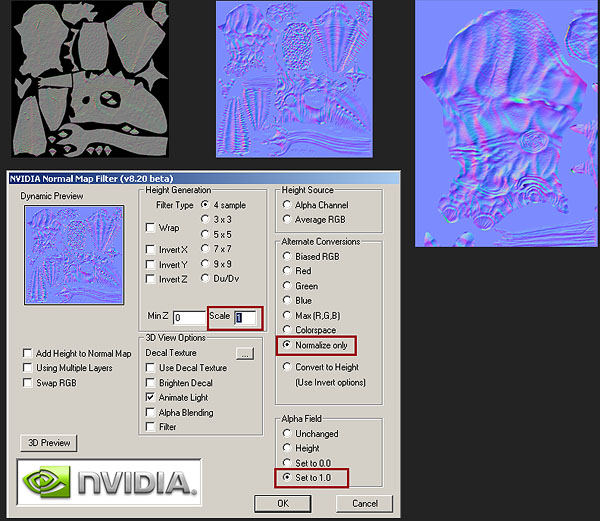Click the NVIDIA logo banner

(109, 482)
